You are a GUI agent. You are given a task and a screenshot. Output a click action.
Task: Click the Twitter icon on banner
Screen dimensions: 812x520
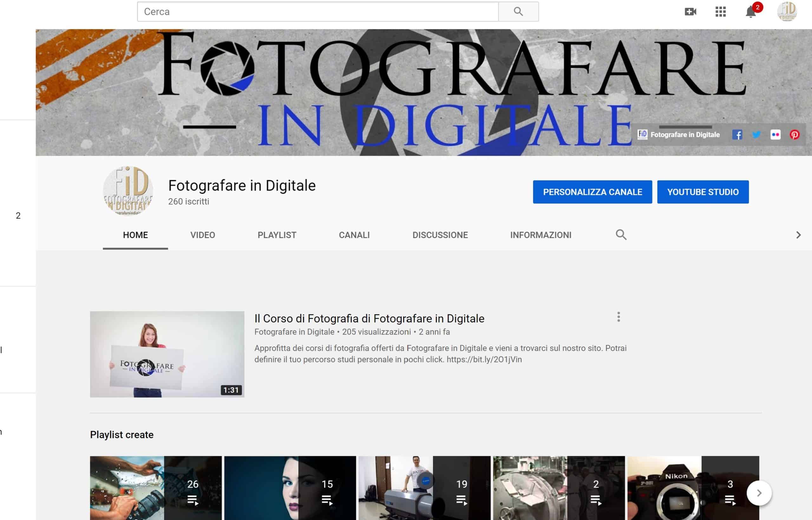[x=756, y=135]
